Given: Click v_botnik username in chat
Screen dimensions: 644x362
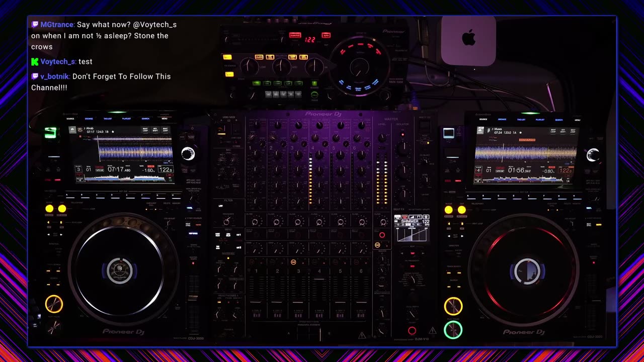Looking at the screenshot, I should pos(55,76).
